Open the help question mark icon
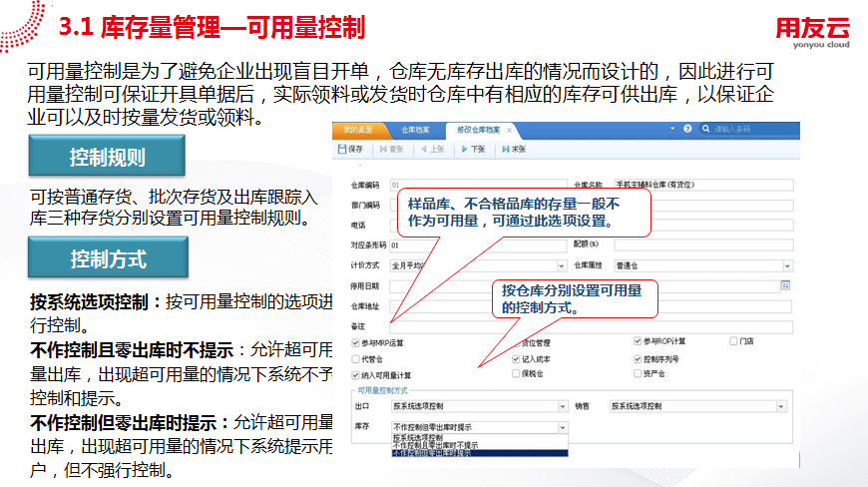868x487 pixels. [687, 129]
